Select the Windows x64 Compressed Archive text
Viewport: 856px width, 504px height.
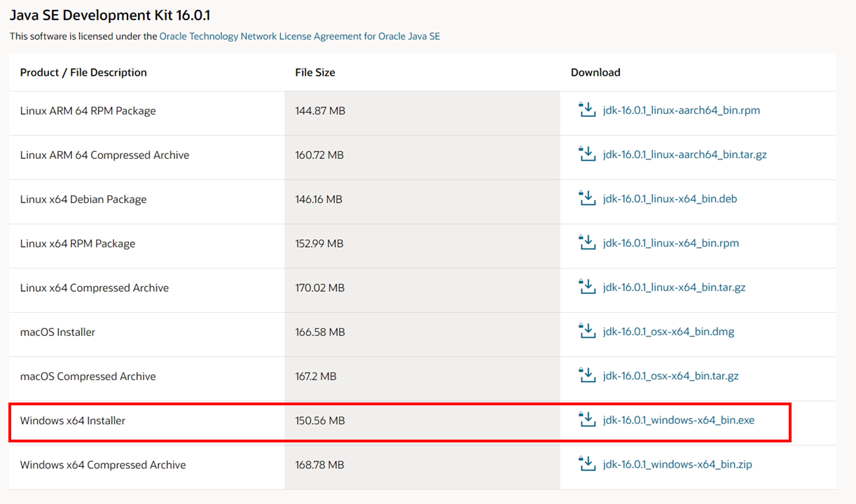pyautogui.click(x=103, y=465)
